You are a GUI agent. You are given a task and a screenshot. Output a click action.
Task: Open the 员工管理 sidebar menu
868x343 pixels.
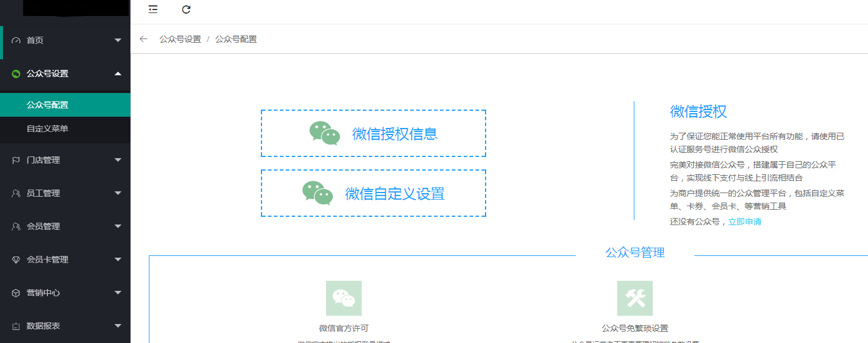(x=65, y=193)
